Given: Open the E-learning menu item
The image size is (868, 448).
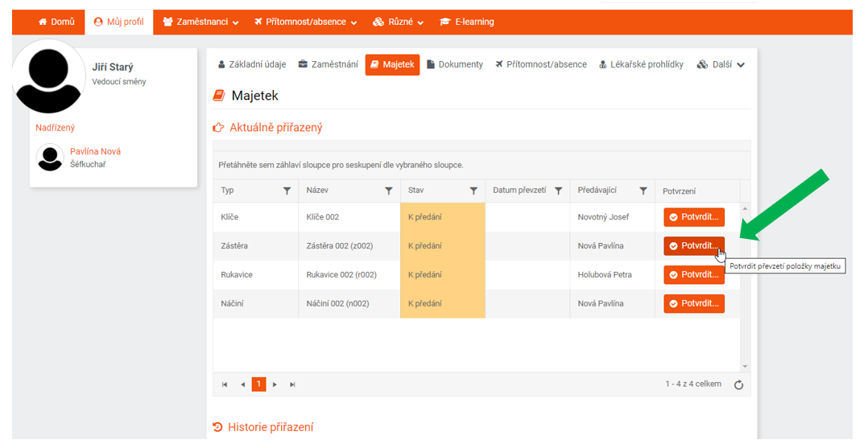Looking at the screenshot, I should pyautogui.click(x=467, y=23).
